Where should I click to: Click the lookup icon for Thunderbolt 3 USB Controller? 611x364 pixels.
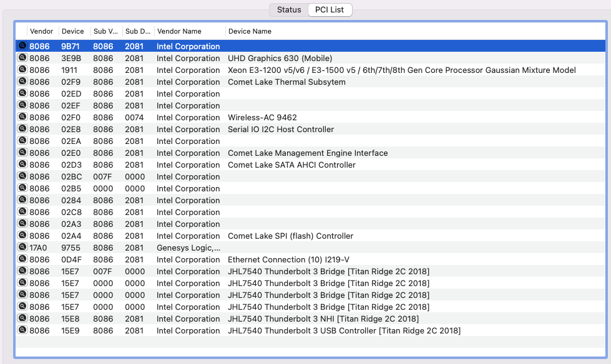22,330
